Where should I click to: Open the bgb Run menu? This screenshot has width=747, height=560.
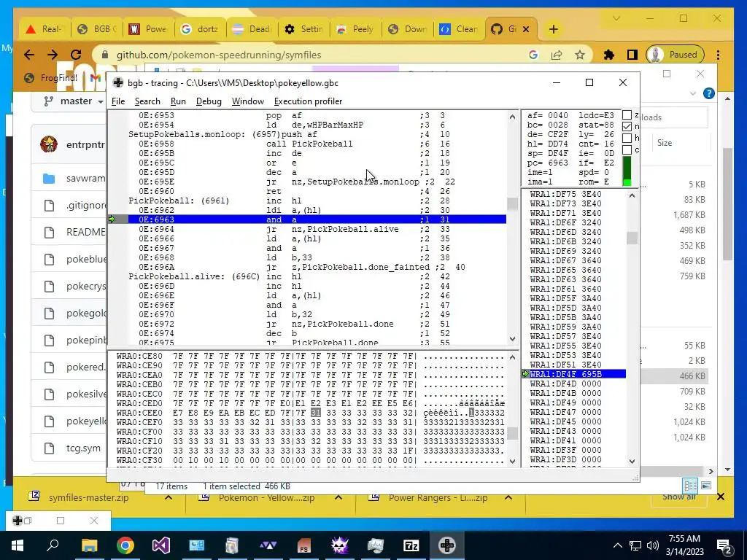click(x=178, y=101)
